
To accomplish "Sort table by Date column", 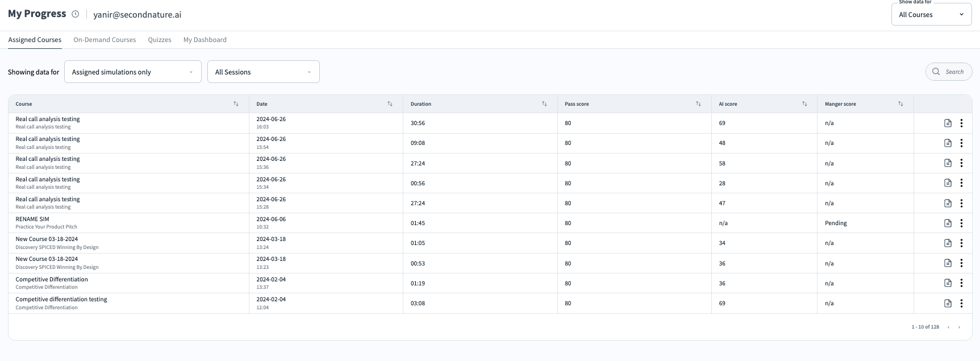I will coord(390,104).
